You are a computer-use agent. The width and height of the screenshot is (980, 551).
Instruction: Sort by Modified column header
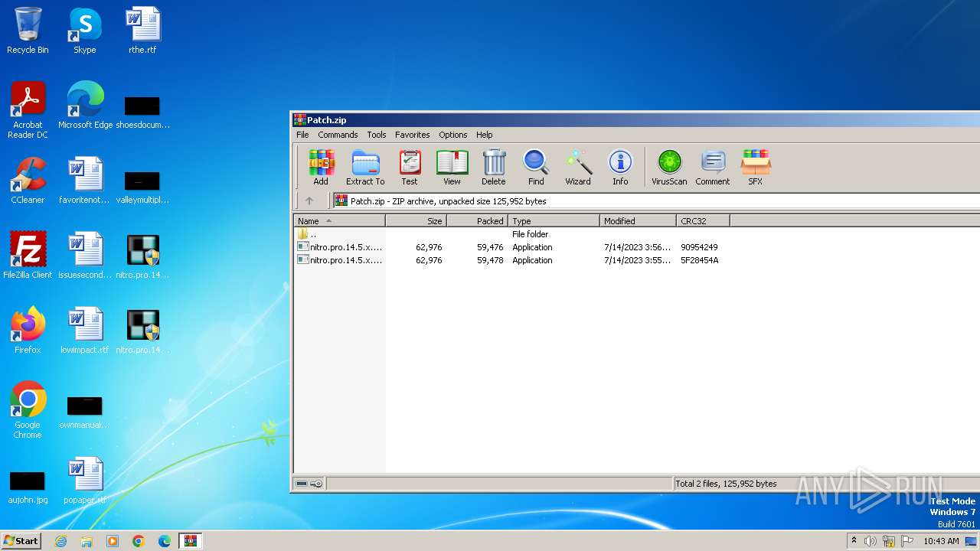(x=639, y=221)
